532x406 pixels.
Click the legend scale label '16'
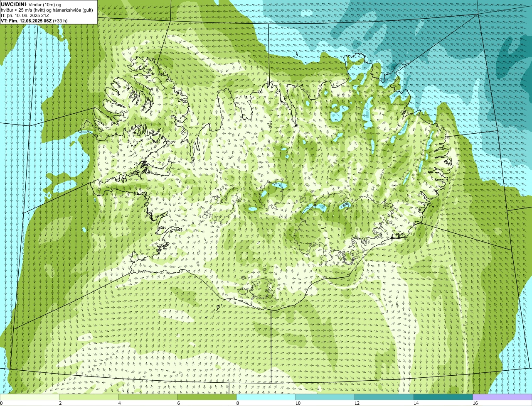click(x=475, y=403)
